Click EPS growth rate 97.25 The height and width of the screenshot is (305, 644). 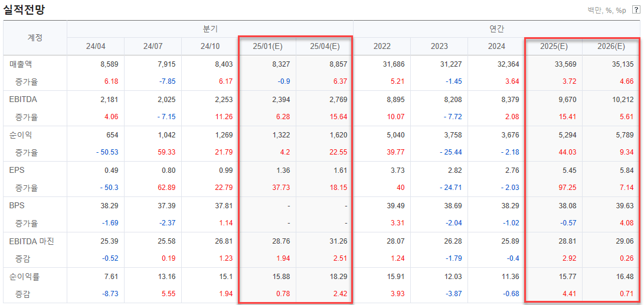click(x=568, y=188)
